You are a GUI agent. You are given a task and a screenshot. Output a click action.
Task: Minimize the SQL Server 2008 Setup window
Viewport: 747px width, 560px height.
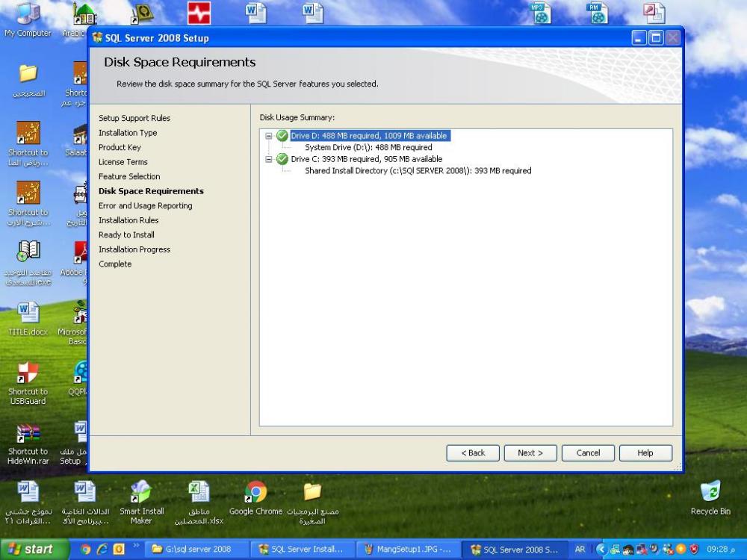tap(639, 37)
